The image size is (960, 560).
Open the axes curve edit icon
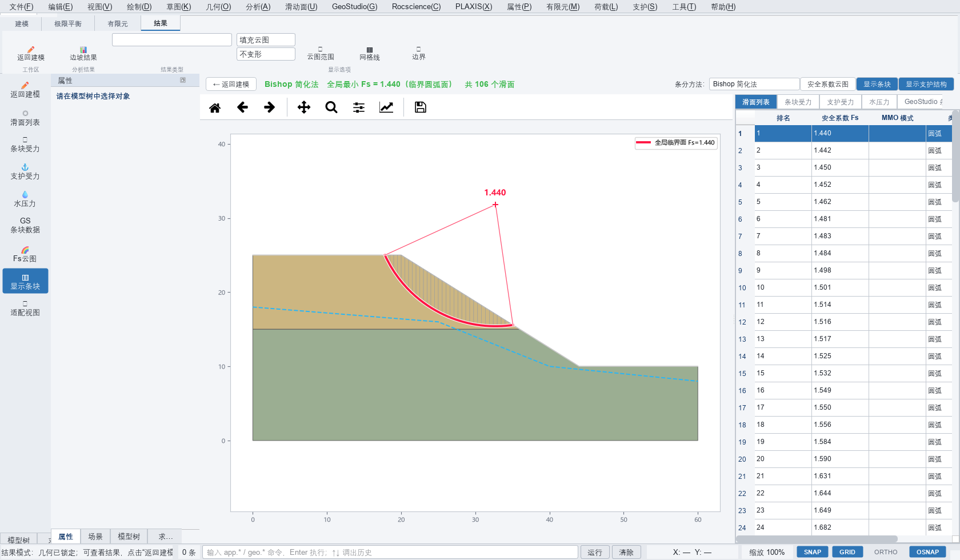386,107
